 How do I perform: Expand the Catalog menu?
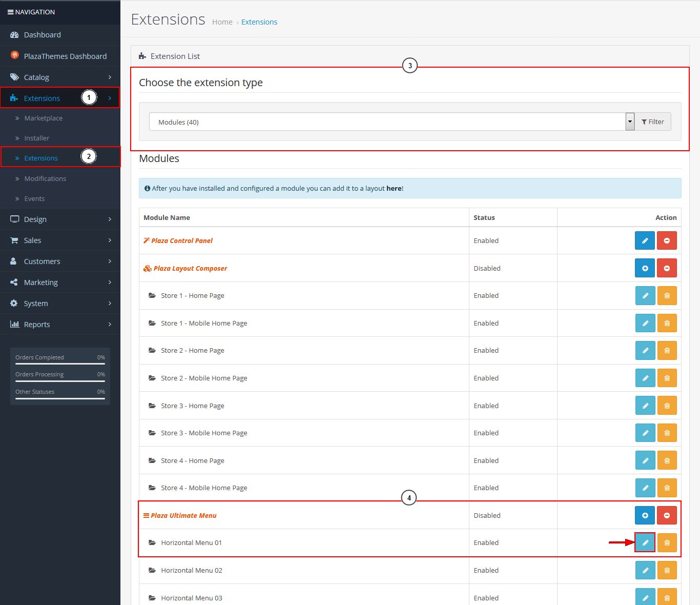tap(60, 77)
